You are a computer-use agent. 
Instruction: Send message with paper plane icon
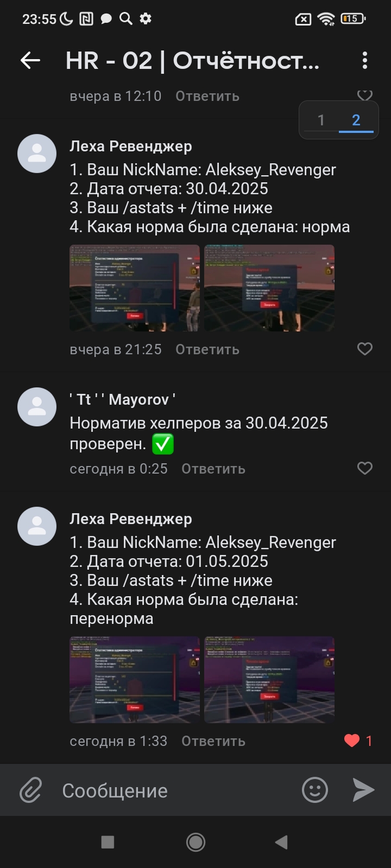pyautogui.click(x=363, y=790)
